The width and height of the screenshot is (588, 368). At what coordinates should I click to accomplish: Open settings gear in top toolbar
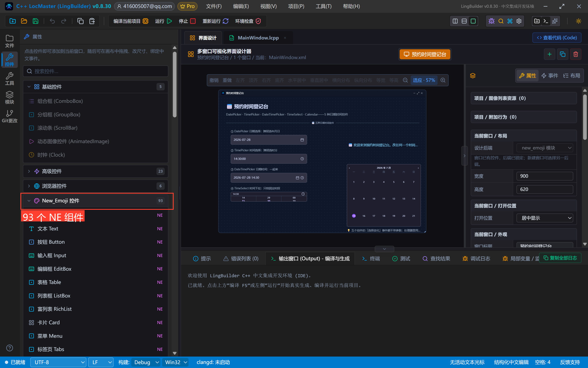(519, 21)
